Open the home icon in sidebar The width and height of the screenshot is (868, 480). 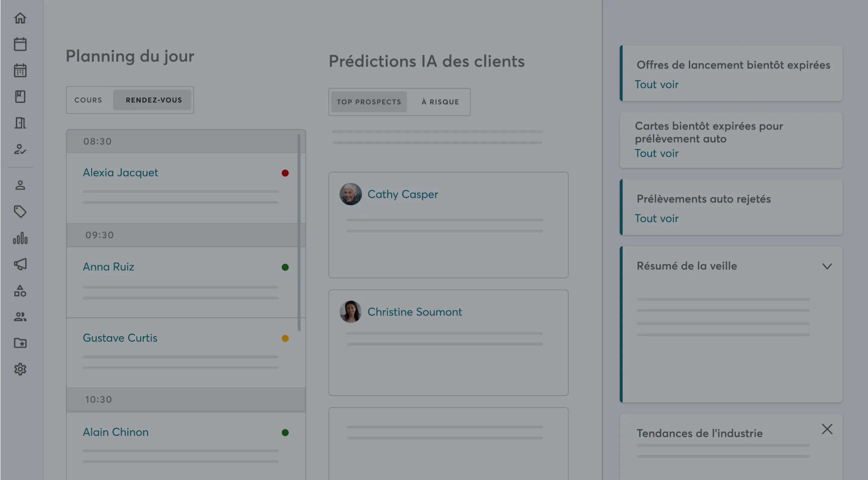pos(20,18)
